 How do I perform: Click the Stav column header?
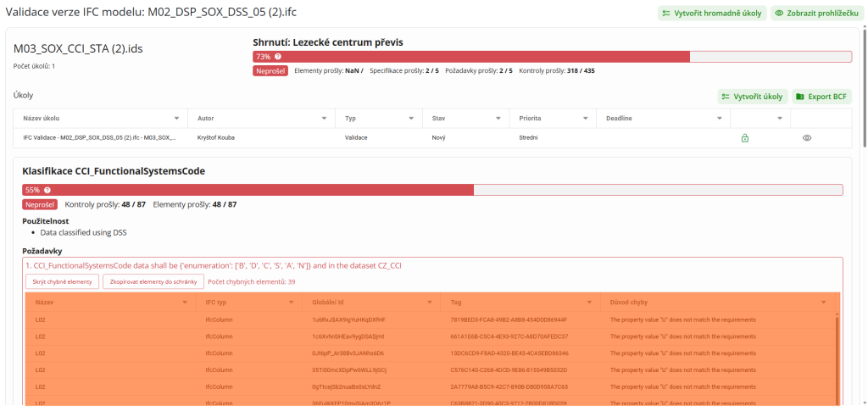click(439, 119)
